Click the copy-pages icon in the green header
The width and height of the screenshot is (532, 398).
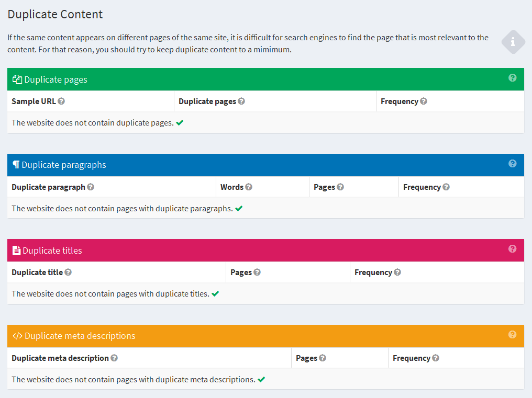[17, 79]
